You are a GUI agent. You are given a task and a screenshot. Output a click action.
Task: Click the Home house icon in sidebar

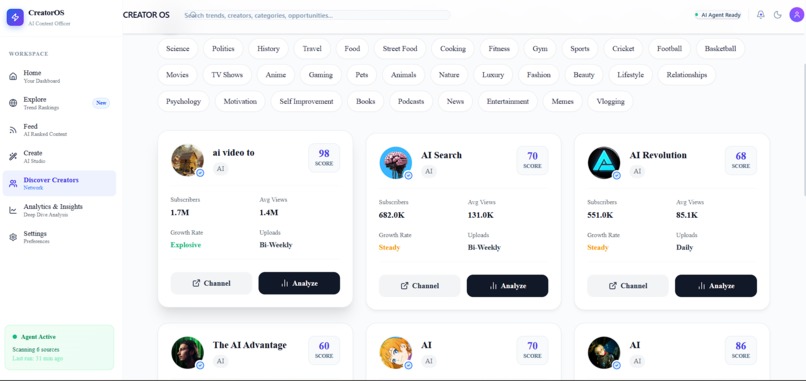tap(13, 77)
